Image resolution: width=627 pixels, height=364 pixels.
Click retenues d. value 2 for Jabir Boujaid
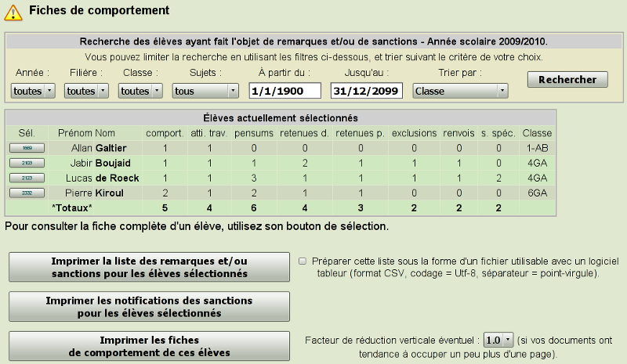(305, 163)
